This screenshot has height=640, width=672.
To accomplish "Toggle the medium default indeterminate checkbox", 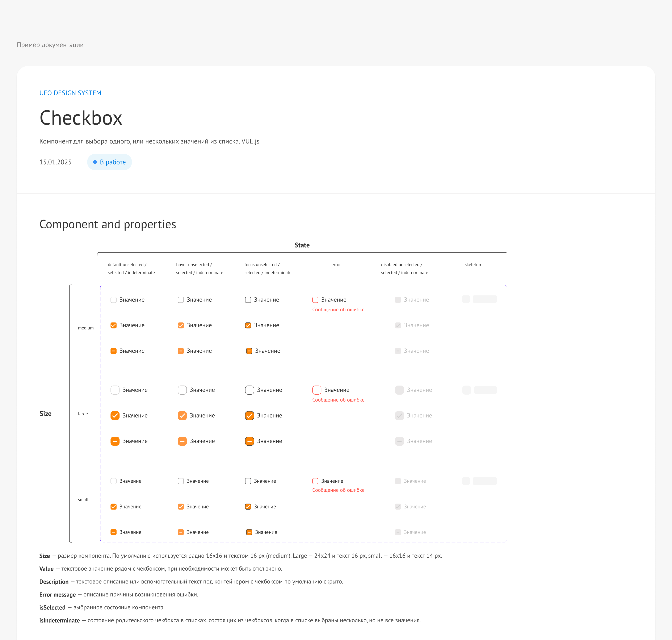I will [114, 351].
